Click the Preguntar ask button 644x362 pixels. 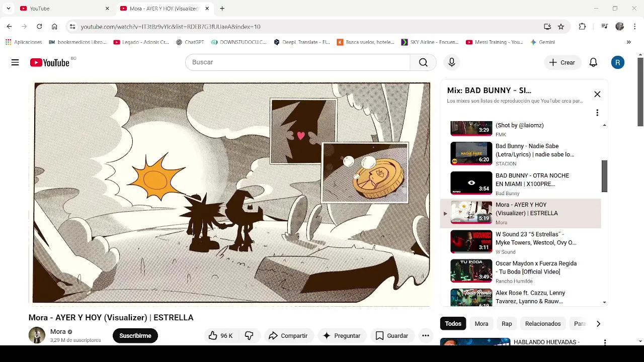[342, 336]
